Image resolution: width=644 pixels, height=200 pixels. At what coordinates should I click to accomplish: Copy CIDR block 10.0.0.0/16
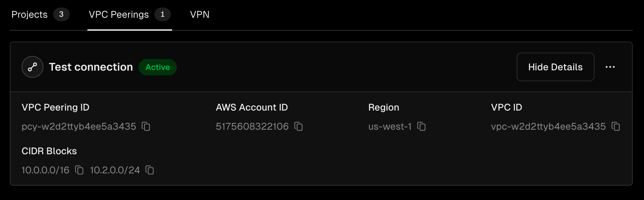click(x=79, y=170)
